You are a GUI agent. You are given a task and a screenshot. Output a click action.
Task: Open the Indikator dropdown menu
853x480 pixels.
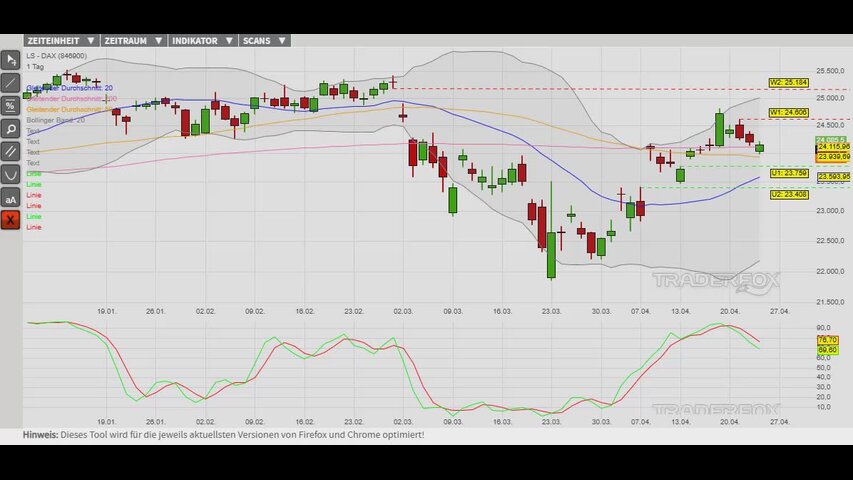pos(201,41)
